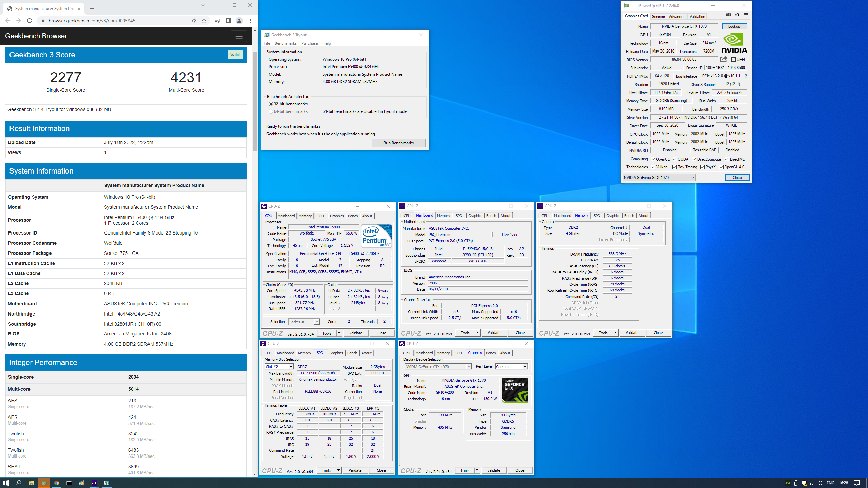
Task: Open a new Chrome tab
Action: [x=92, y=9]
